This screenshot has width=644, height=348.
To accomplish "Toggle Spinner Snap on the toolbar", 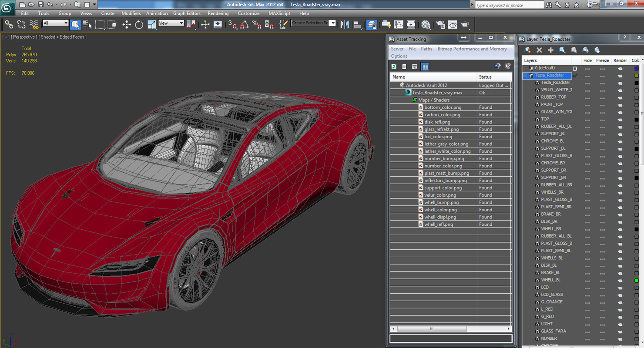I will [x=269, y=25].
